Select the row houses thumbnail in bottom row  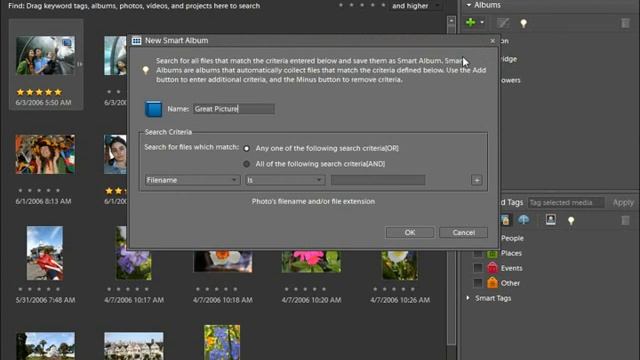(x=134, y=346)
